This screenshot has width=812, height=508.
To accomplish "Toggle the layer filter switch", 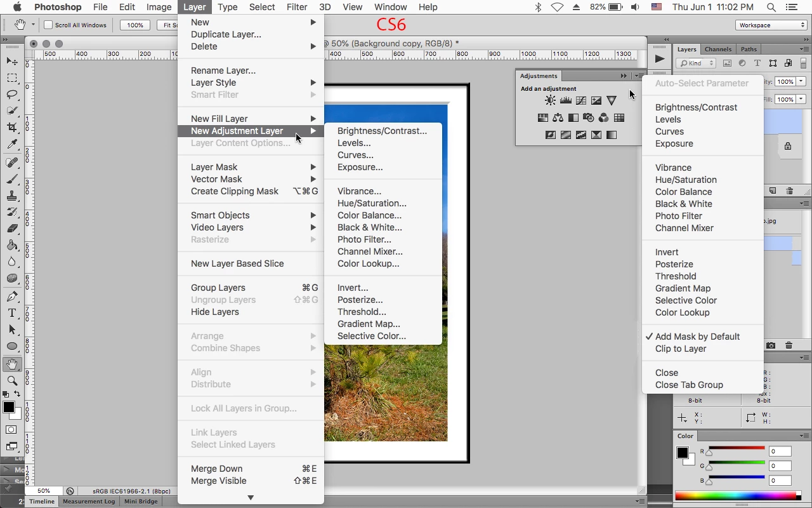I will tap(803, 63).
